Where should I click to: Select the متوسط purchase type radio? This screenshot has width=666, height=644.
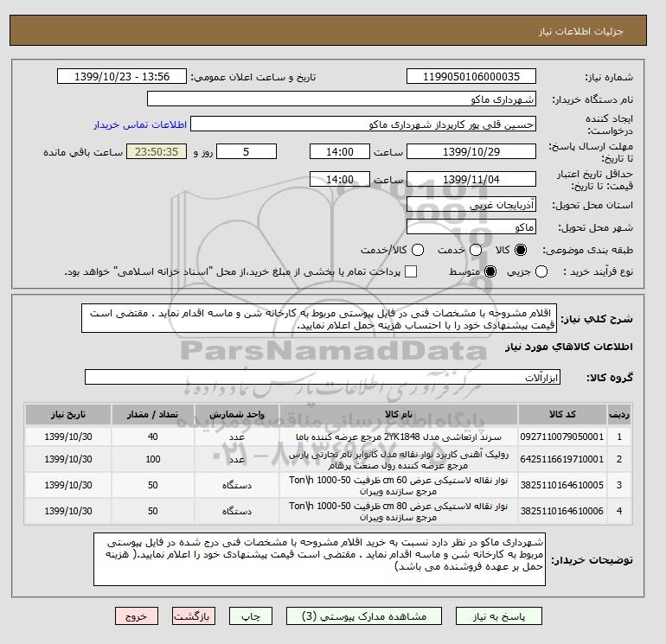click(x=490, y=271)
